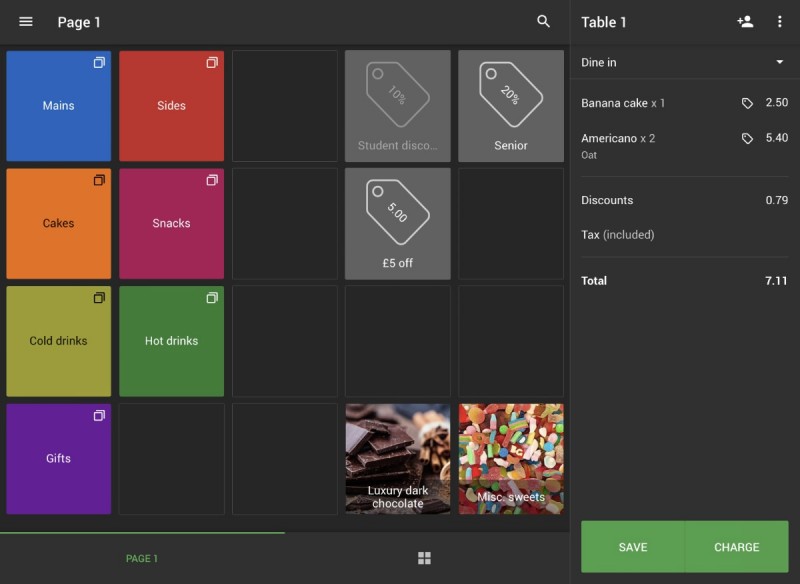Select the Misc. sweets product thumbnail
800x584 pixels.
(510, 458)
